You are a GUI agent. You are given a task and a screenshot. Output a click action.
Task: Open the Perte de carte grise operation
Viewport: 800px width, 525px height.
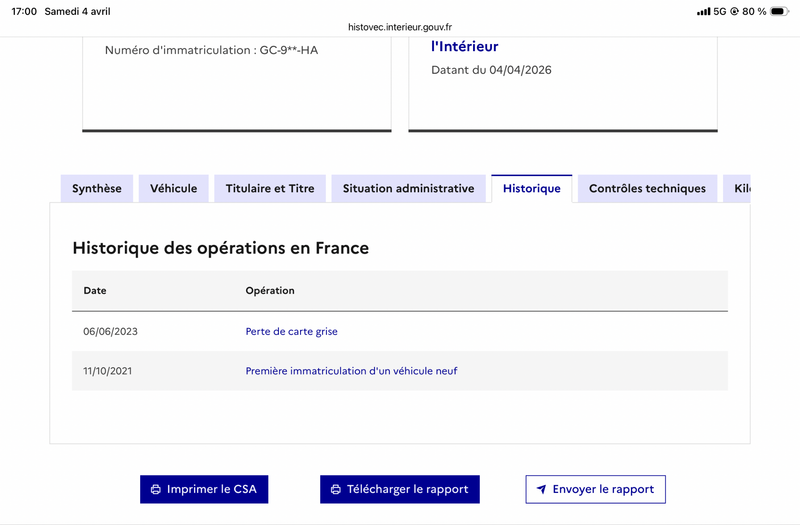tap(298, 331)
